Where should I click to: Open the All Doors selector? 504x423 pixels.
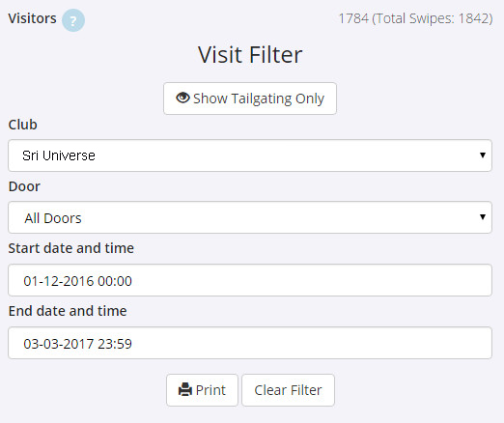tap(250, 217)
